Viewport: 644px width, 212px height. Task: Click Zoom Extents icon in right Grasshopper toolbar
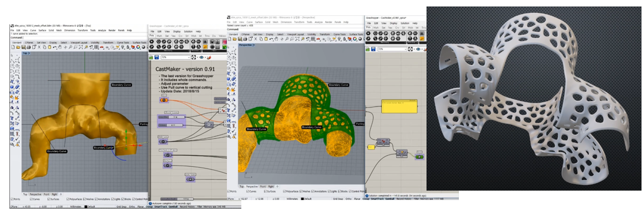click(411, 49)
